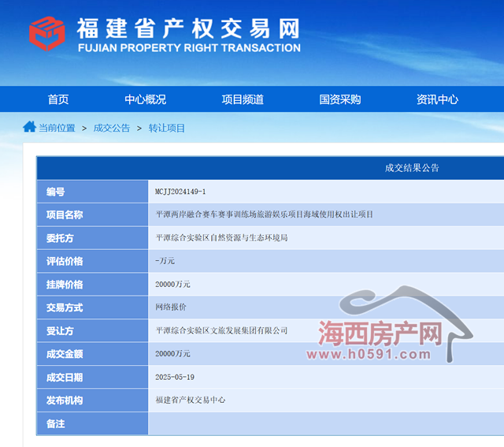Click the 福建省产权交易网 site title

pos(188,28)
